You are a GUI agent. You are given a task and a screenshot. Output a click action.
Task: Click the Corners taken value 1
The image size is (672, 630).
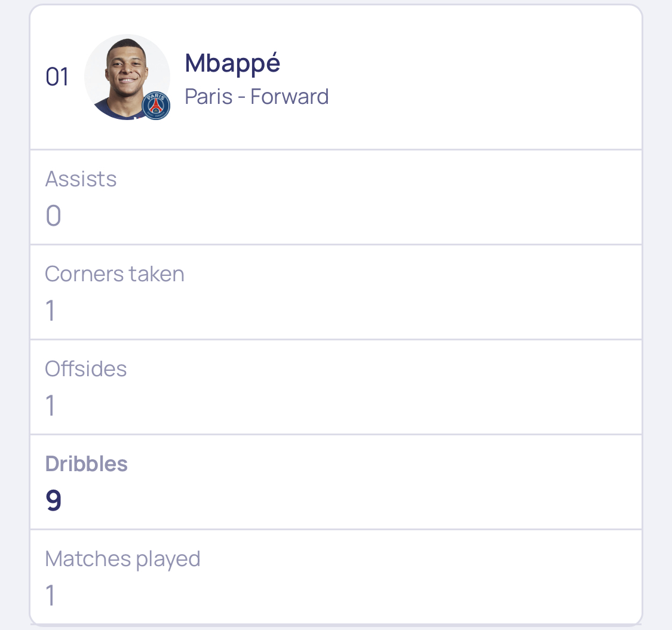51,311
